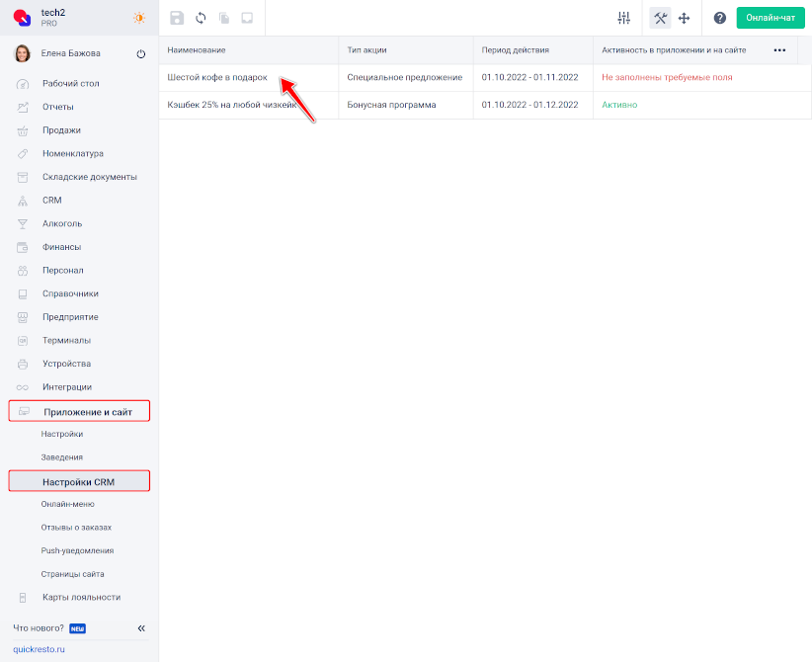Click the Рабочий стол gauge icon
The width and height of the screenshot is (812, 662).
[23, 84]
